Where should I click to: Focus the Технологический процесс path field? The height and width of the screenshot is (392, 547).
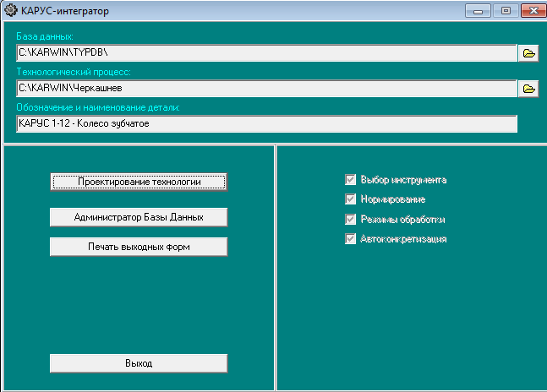pos(266,89)
